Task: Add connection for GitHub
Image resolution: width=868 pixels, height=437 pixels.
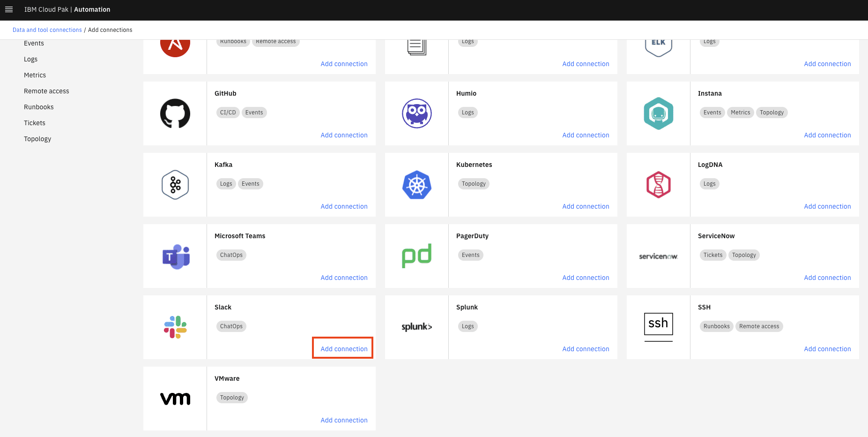Action: click(x=344, y=135)
